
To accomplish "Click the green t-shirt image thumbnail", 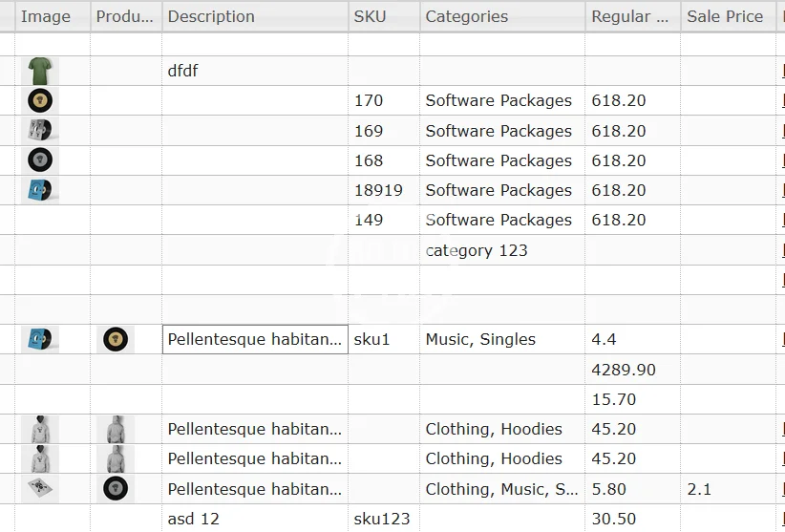I will click(39, 71).
